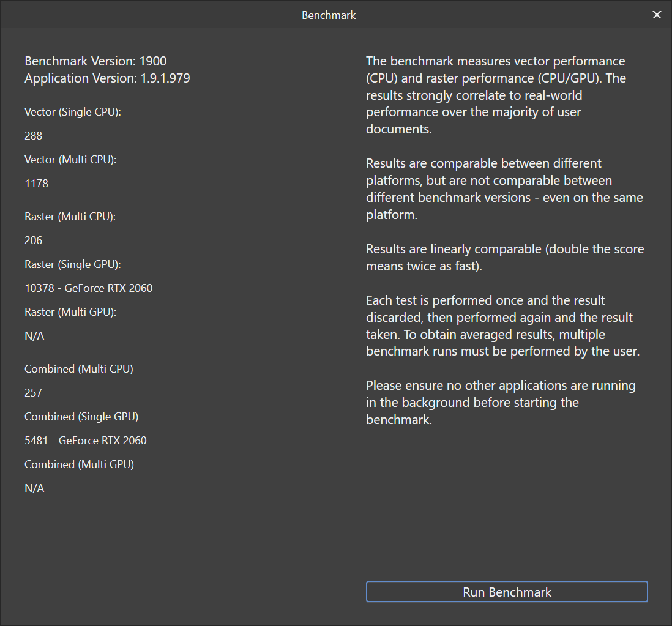672x626 pixels.
Task: Click the Combined (Multi CPU) label
Action: [x=79, y=368]
